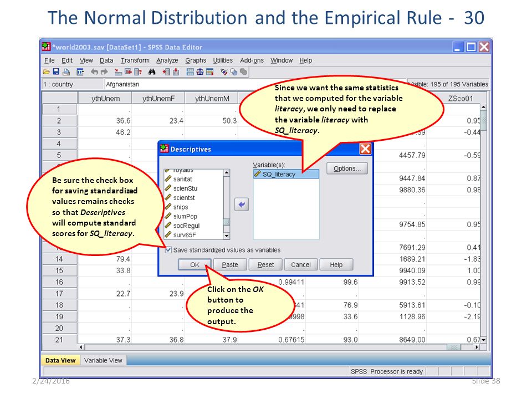Click the data grid scroll-down arrow
Screen dimensions: 532x399
click(483, 340)
